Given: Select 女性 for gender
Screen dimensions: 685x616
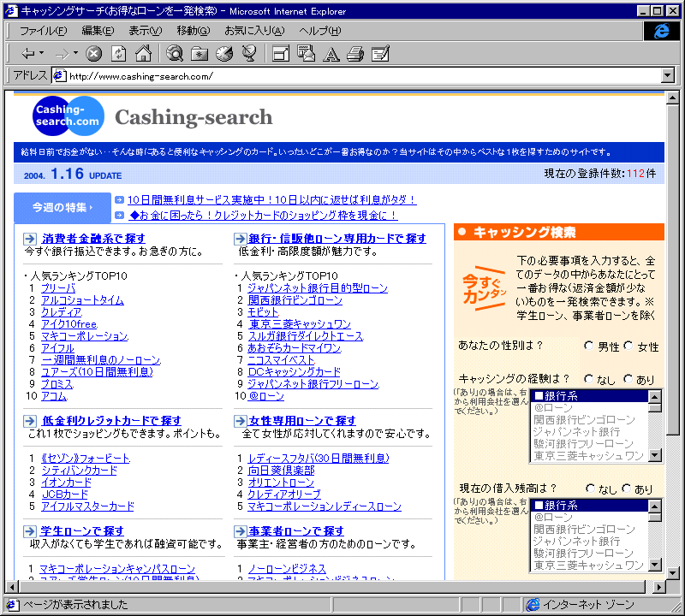Looking at the screenshot, I should pyautogui.click(x=628, y=346).
